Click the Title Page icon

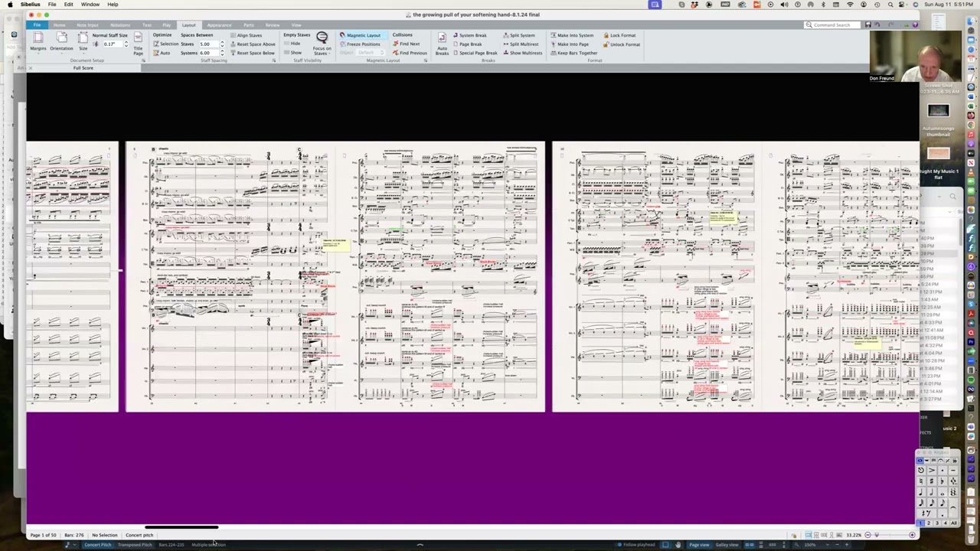(138, 44)
